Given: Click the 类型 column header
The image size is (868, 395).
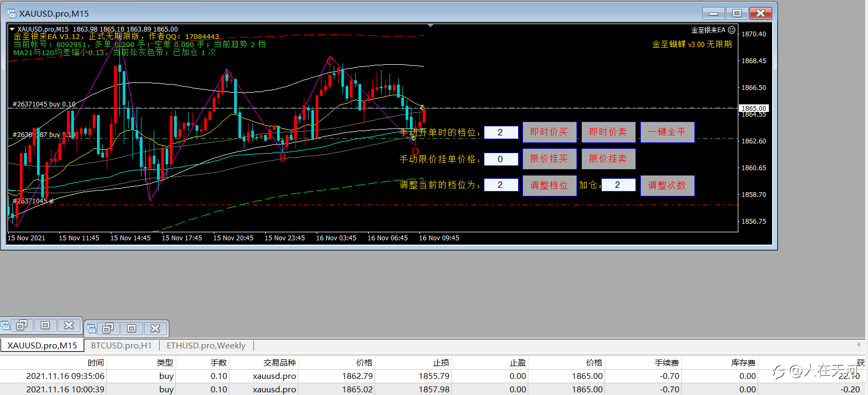Looking at the screenshot, I should click(141, 363).
